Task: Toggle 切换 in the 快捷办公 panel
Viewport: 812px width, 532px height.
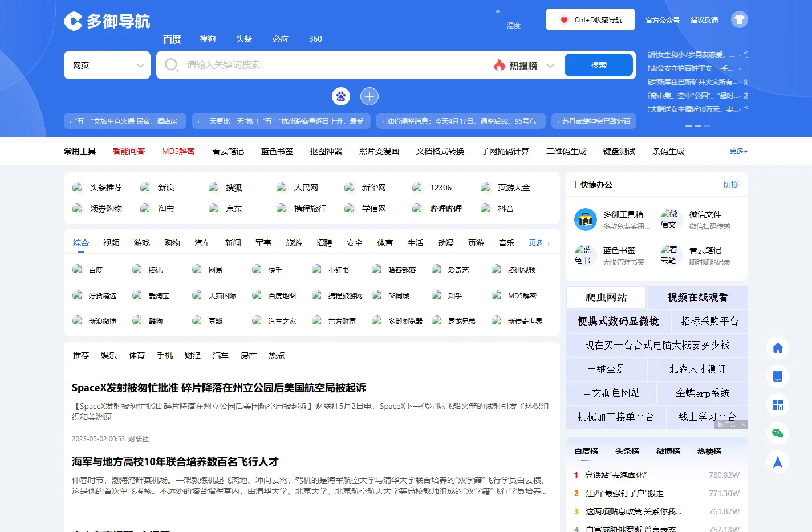Action: click(731, 185)
